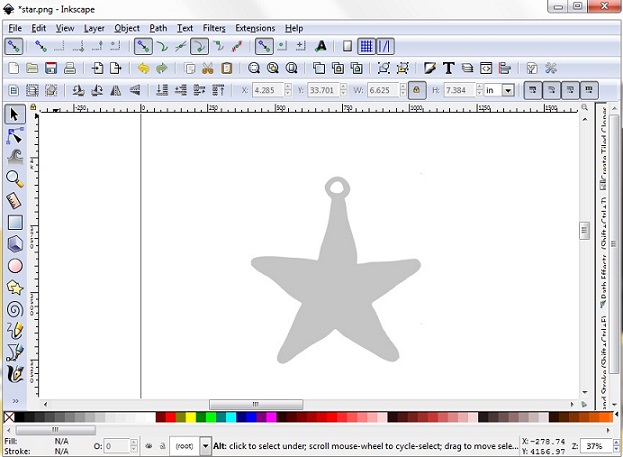Screen dimensions: 623x457
Task: Adjust the width W spinner
Action: pos(403,90)
